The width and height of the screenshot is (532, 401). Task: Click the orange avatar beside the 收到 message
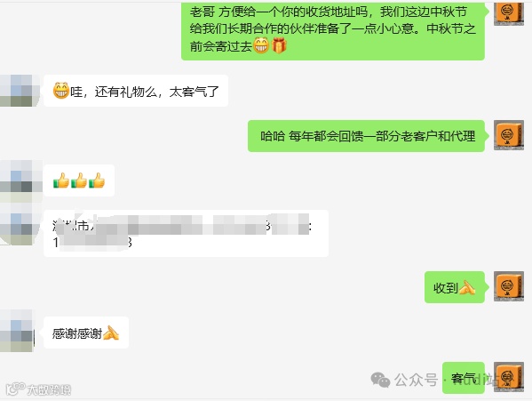pos(509,286)
